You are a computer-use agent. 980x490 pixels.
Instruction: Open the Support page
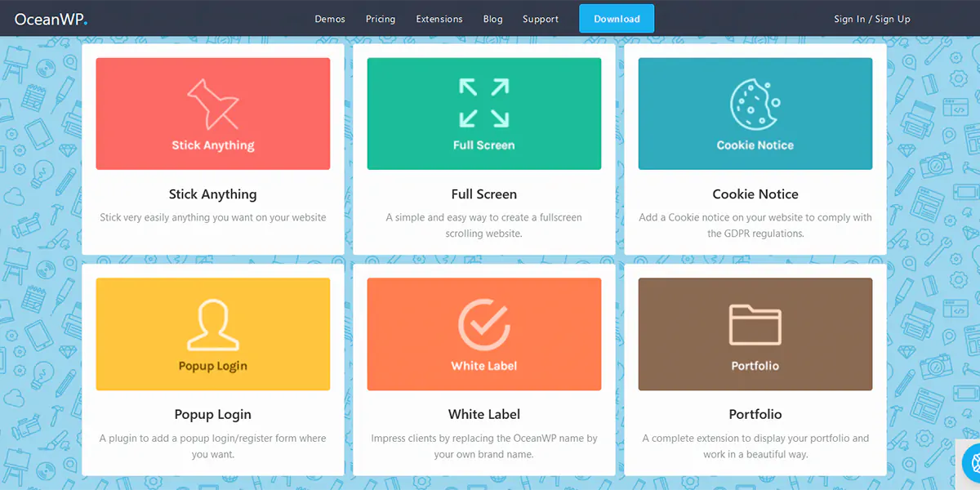[541, 19]
